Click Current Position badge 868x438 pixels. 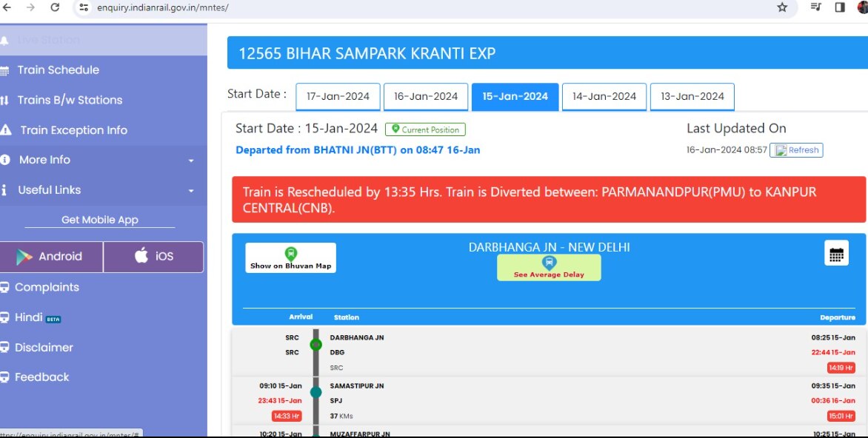(x=425, y=129)
